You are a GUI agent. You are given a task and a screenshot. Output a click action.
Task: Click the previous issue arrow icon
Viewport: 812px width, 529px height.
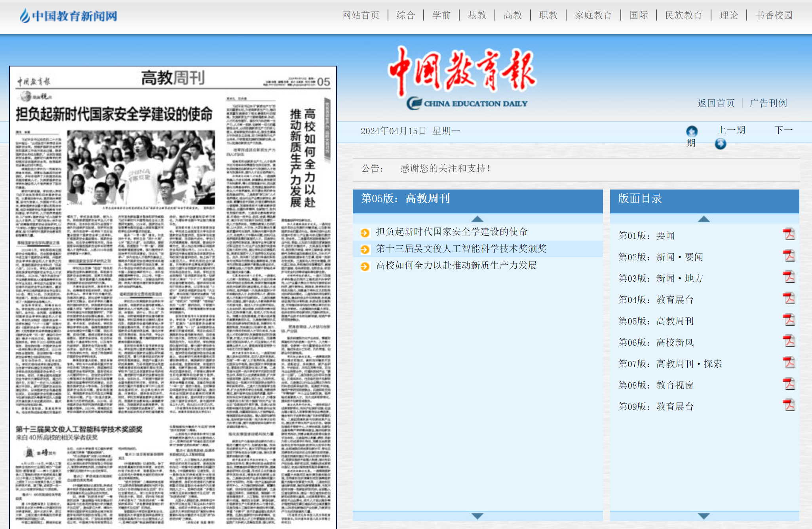692,131
